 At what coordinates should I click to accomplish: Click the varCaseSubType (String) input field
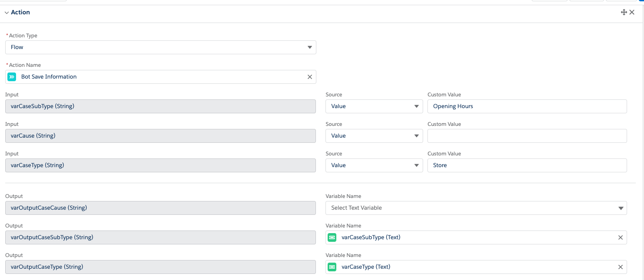pyautogui.click(x=161, y=106)
